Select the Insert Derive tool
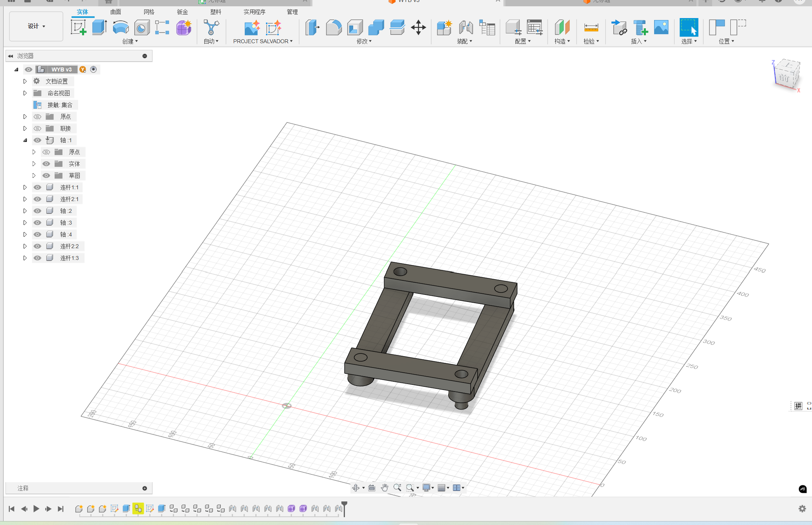Screen dimensions: 812x525 pos(619,27)
